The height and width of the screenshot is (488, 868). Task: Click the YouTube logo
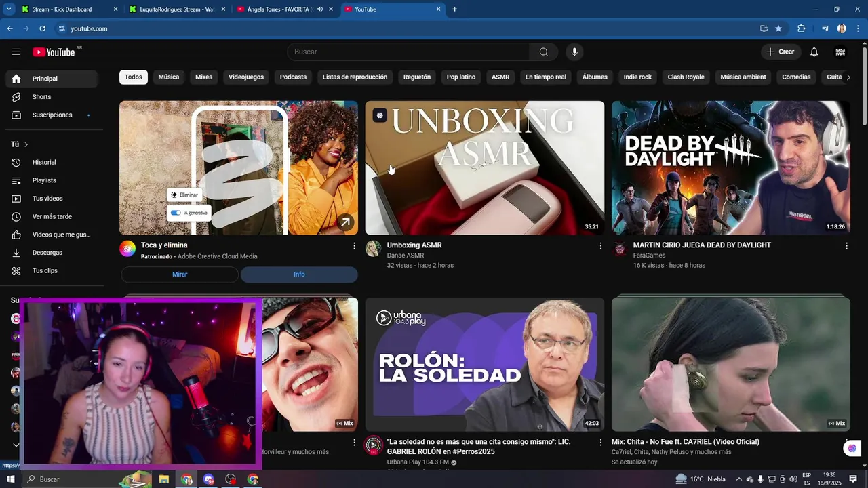pos(54,52)
